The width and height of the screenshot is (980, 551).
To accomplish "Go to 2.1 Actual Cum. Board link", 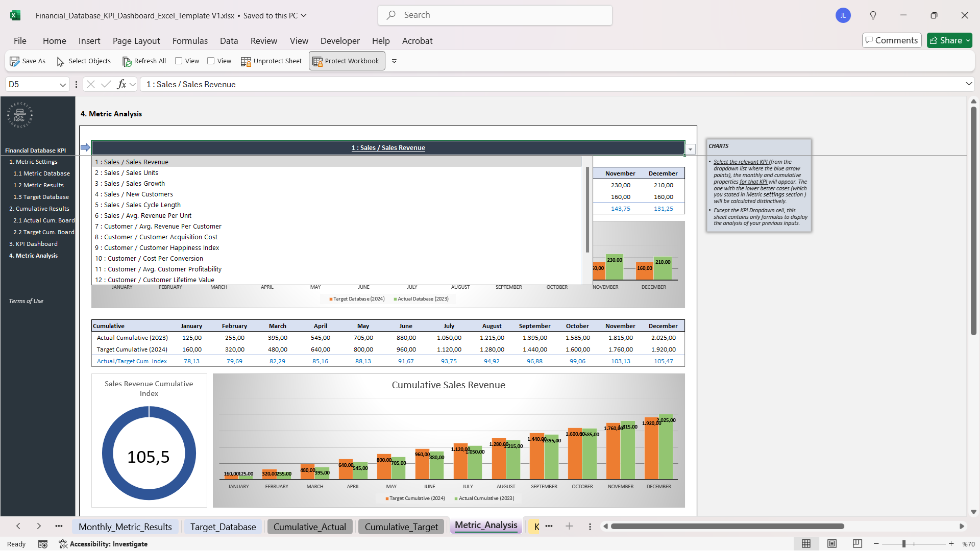I will coord(44,220).
